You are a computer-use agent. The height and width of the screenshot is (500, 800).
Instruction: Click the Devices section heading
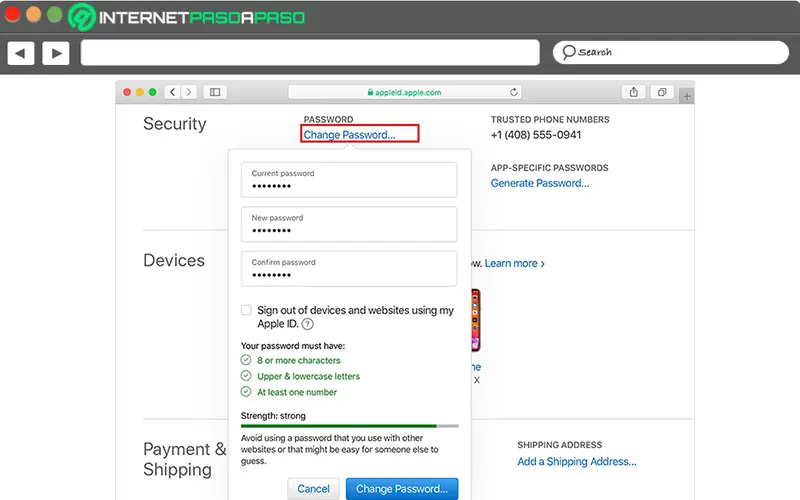tap(174, 260)
